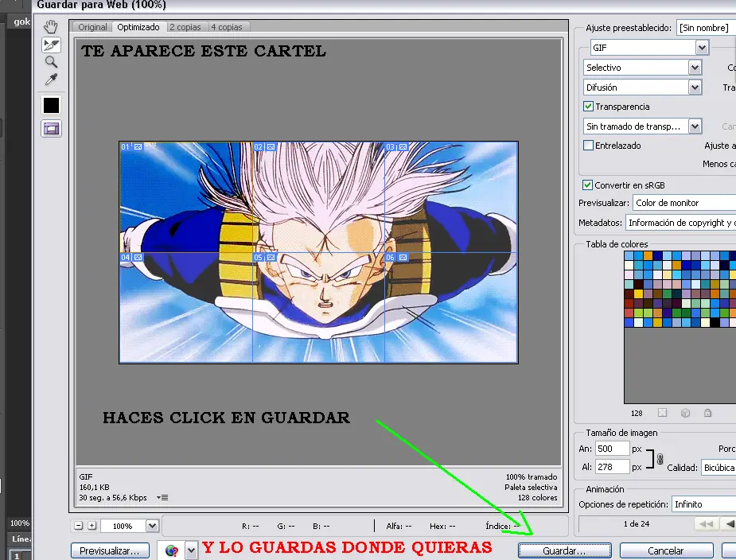Click the Paleta selectiva info text

tap(531, 488)
